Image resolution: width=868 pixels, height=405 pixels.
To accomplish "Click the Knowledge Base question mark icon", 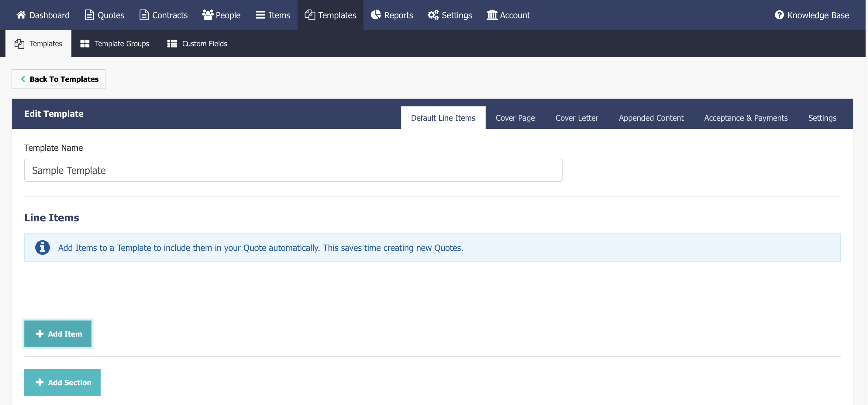I will point(779,15).
